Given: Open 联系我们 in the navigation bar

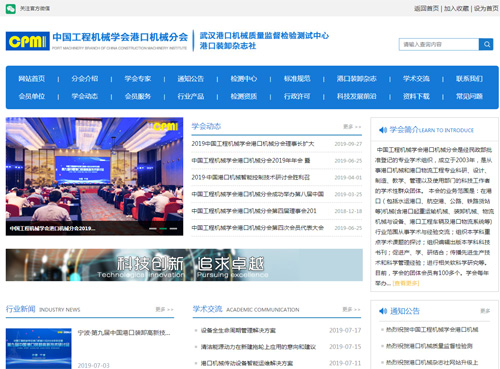Looking at the screenshot, I should pos(469,79).
